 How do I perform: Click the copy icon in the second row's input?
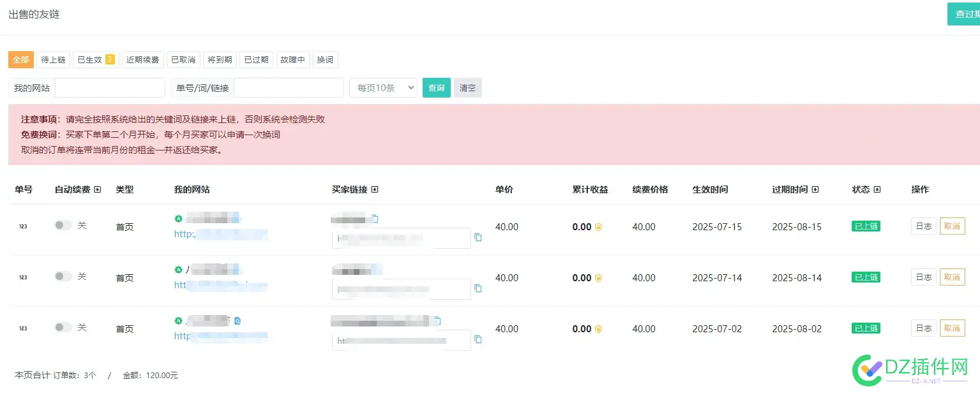click(478, 288)
